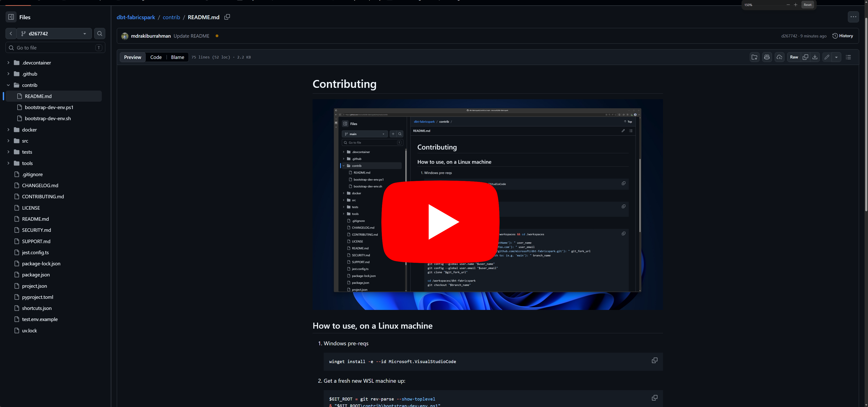Image resolution: width=868 pixels, height=407 pixels.
Task: Go back with the arrow beside branch selector
Action: [x=11, y=34]
